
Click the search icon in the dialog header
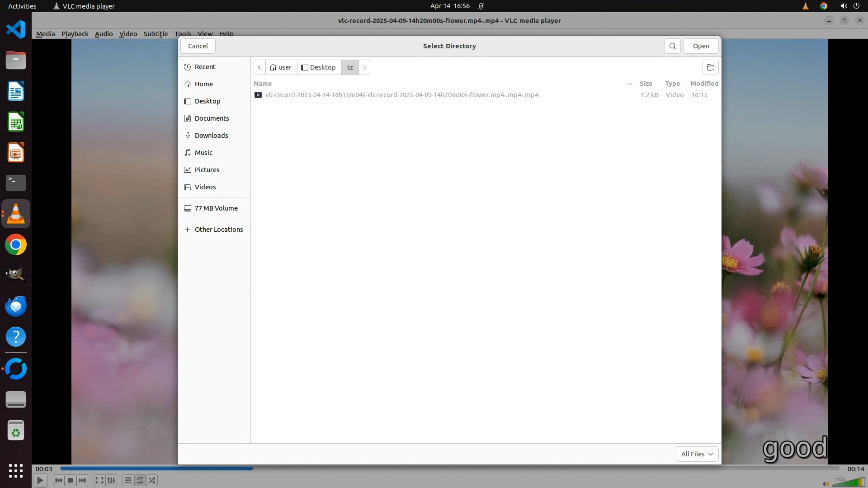coord(672,46)
